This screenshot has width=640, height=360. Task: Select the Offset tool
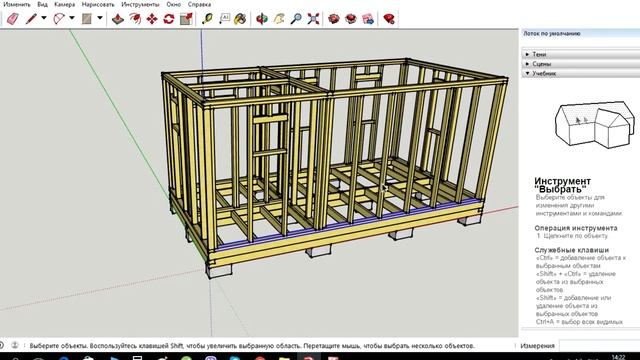click(x=135, y=19)
